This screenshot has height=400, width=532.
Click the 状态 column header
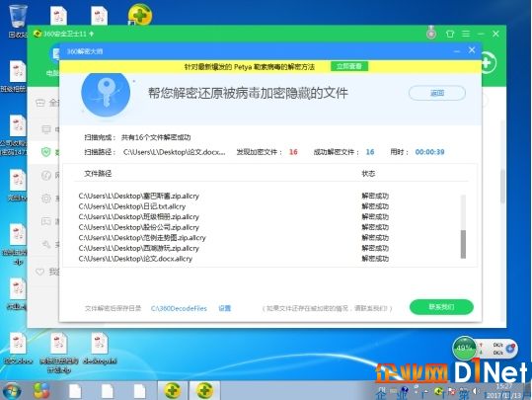[368, 174]
